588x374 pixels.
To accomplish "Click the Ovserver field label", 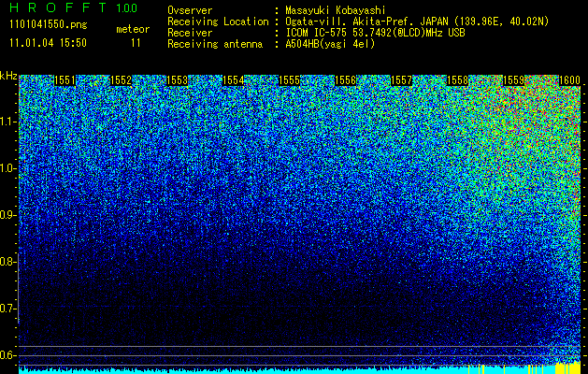I will (x=190, y=10).
